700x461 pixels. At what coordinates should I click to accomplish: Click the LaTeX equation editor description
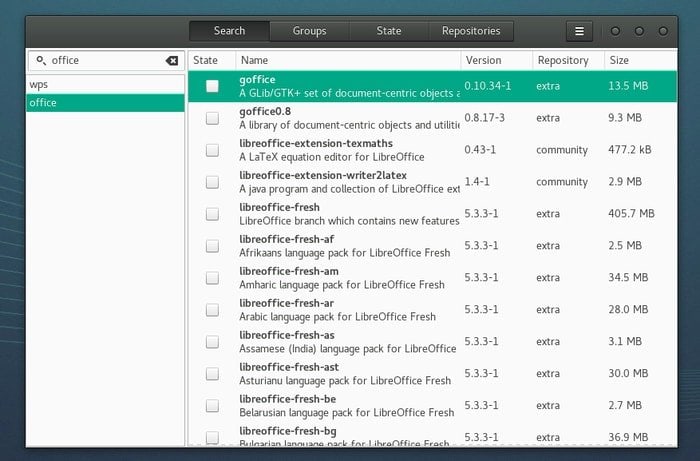point(332,157)
